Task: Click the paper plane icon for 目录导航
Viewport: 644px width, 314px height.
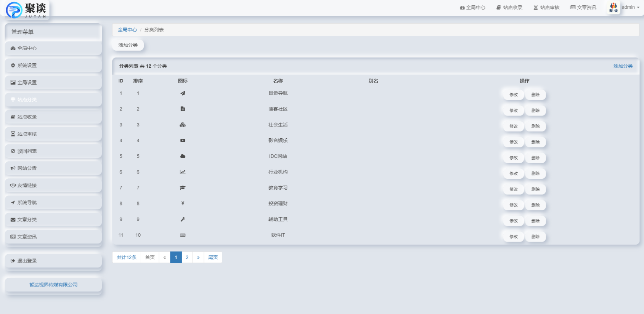Action: [183, 93]
